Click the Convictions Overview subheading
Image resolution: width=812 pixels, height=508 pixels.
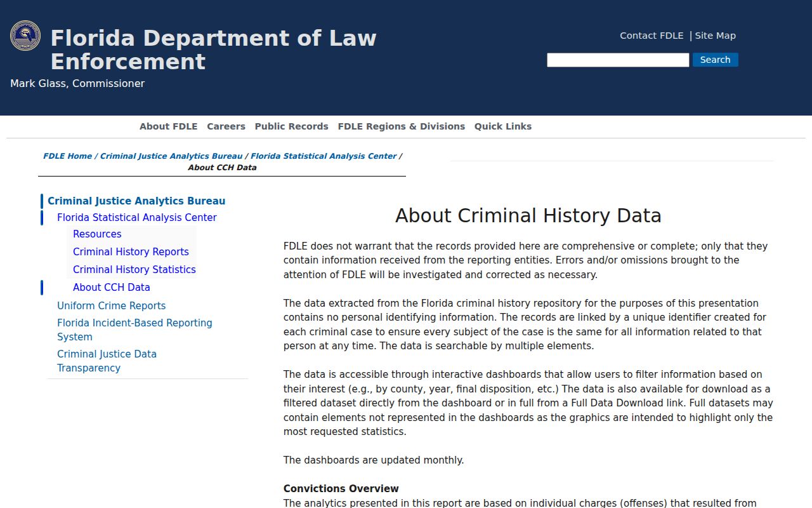click(x=341, y=489)
